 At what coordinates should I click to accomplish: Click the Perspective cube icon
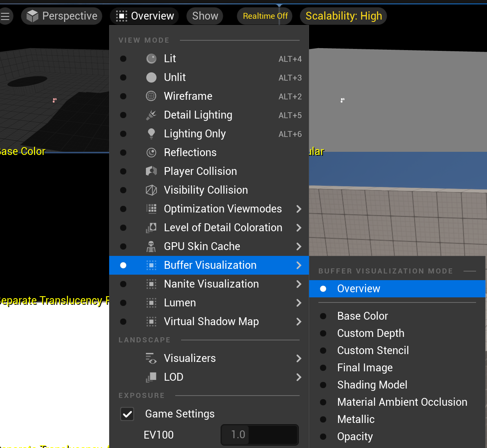(32, 16)
